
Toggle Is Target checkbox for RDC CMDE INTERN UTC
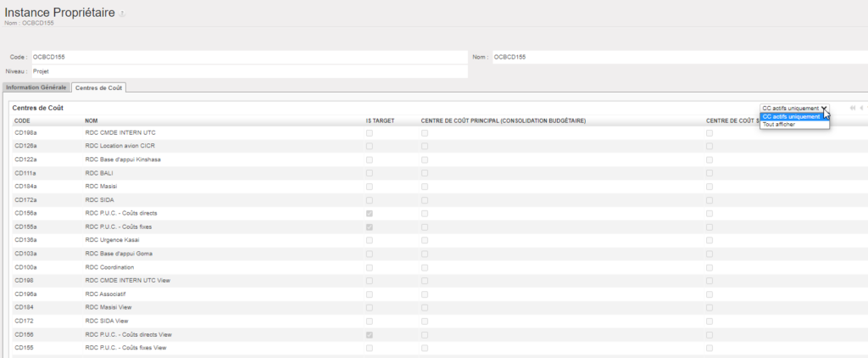369,133
